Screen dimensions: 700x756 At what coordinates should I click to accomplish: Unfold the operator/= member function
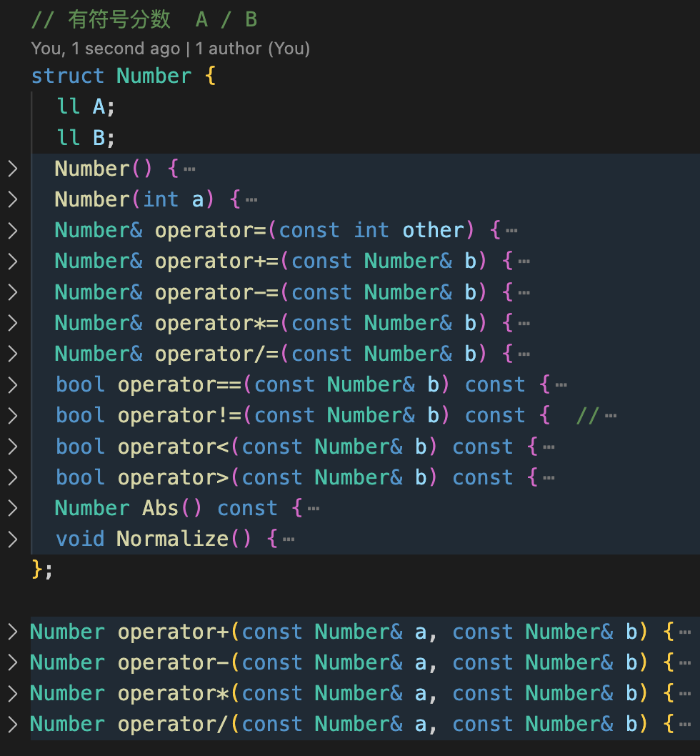point(12,354)
